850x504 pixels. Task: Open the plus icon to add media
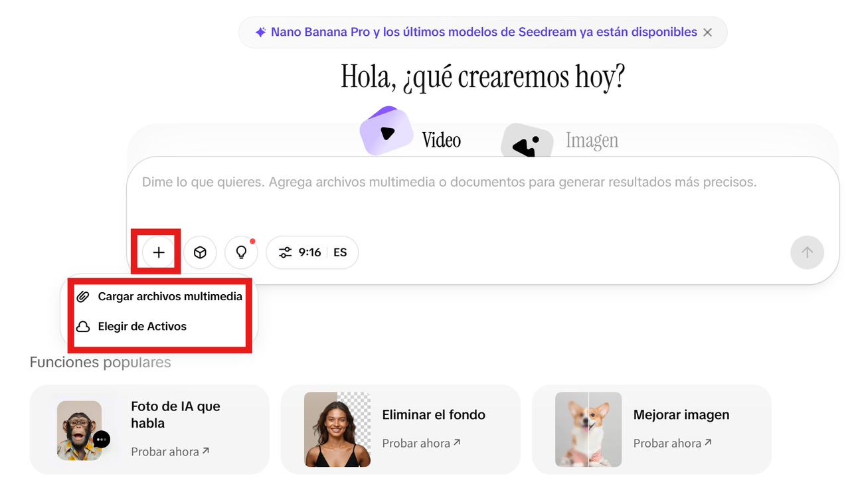tap(158, 252)
